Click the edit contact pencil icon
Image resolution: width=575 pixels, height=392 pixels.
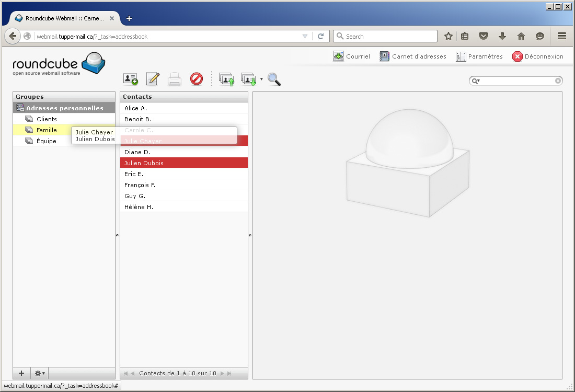pyautogui.click(x=153, y=79)
